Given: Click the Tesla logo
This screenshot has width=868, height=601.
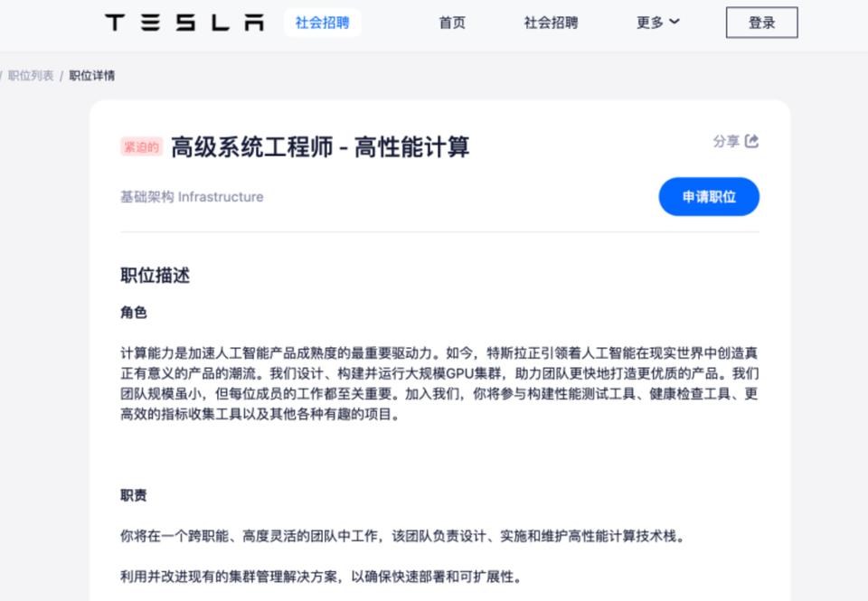Looking at the screenshot, I should click(184, 23).
